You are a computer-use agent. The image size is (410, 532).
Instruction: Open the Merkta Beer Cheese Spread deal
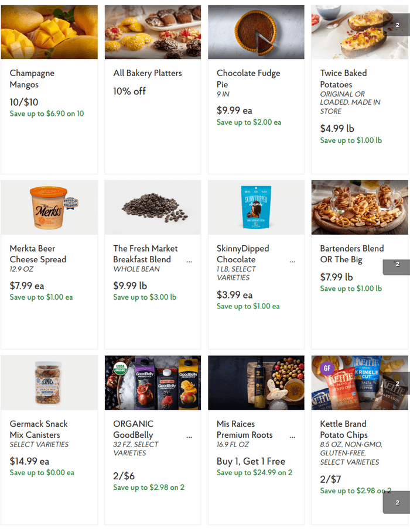(33, 254)
